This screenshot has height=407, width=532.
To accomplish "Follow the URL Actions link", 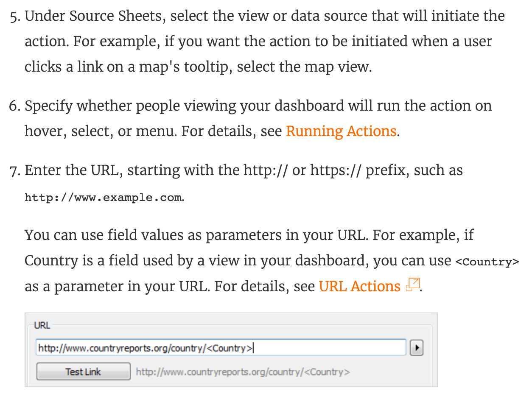I will click(x=359, y=287).
